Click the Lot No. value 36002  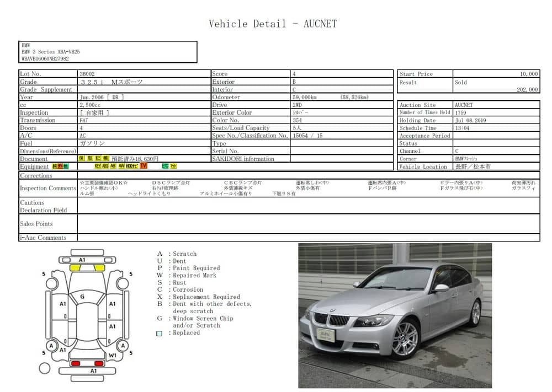pos(87,74)
